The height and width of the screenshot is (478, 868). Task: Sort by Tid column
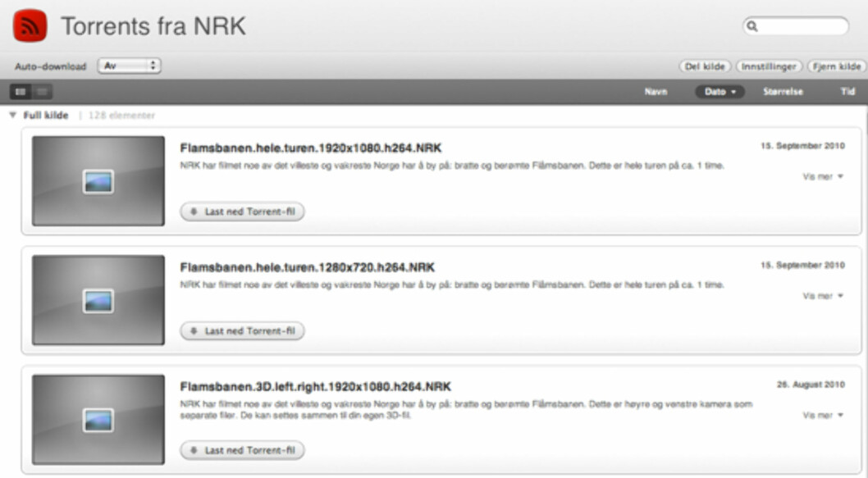(x=848, y=92)
